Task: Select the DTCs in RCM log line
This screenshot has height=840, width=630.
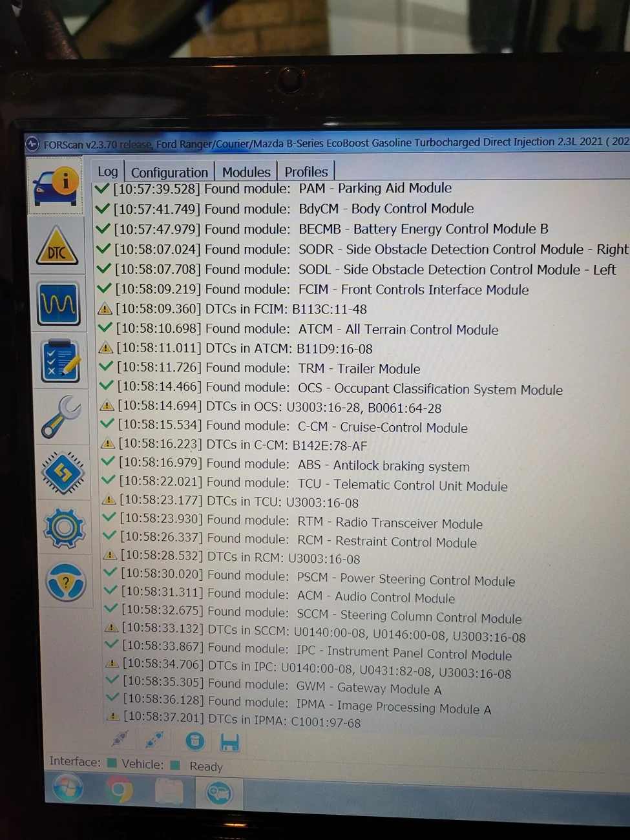Action: pos(233,557)
